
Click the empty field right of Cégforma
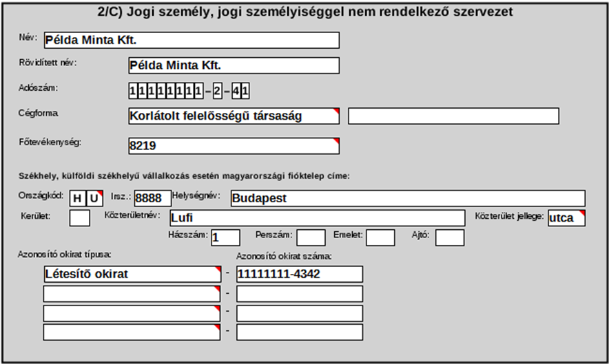pyautogui.click(x=453, y=116)
